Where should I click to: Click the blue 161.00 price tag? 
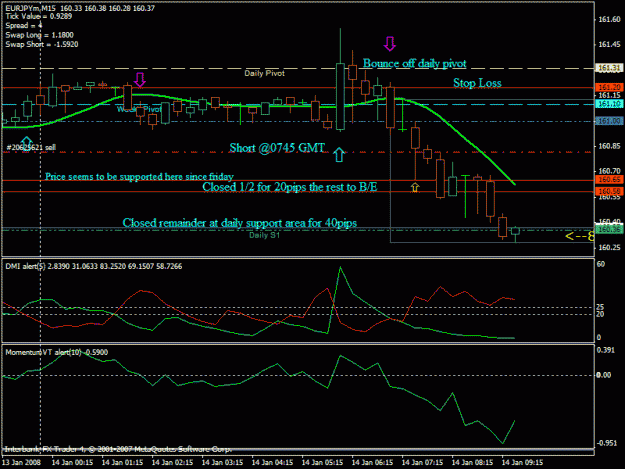tap(609, 121)
